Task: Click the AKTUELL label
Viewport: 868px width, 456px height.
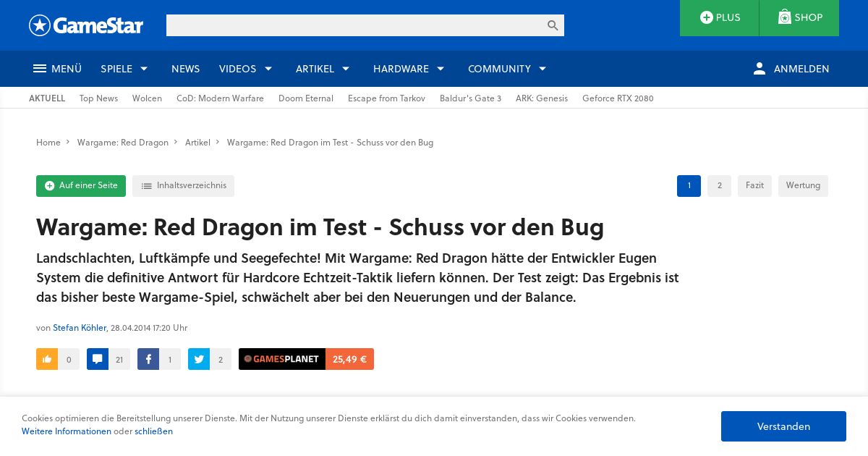Action: click(x=47, y=98)
